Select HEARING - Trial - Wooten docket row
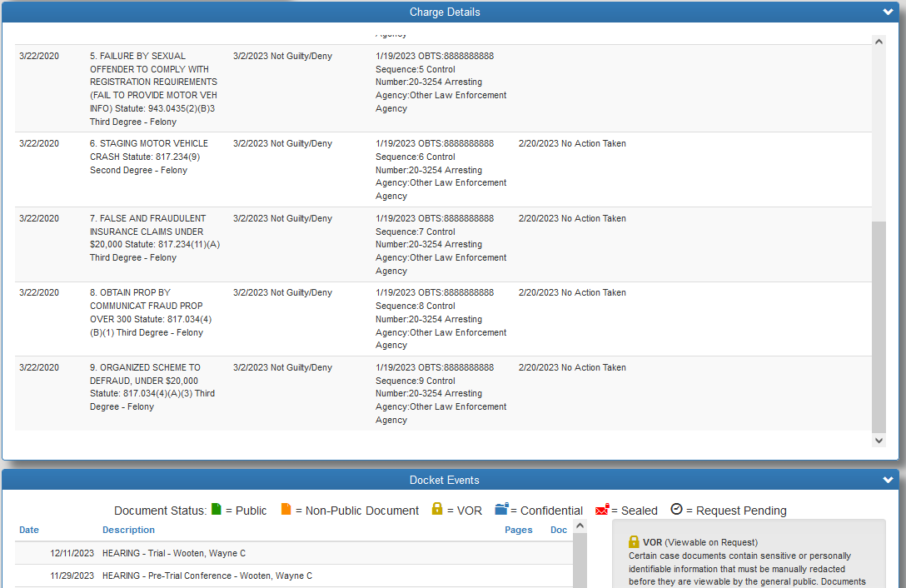Image resolution: width=906 pixels, height=588 pixels. [293, 553]
